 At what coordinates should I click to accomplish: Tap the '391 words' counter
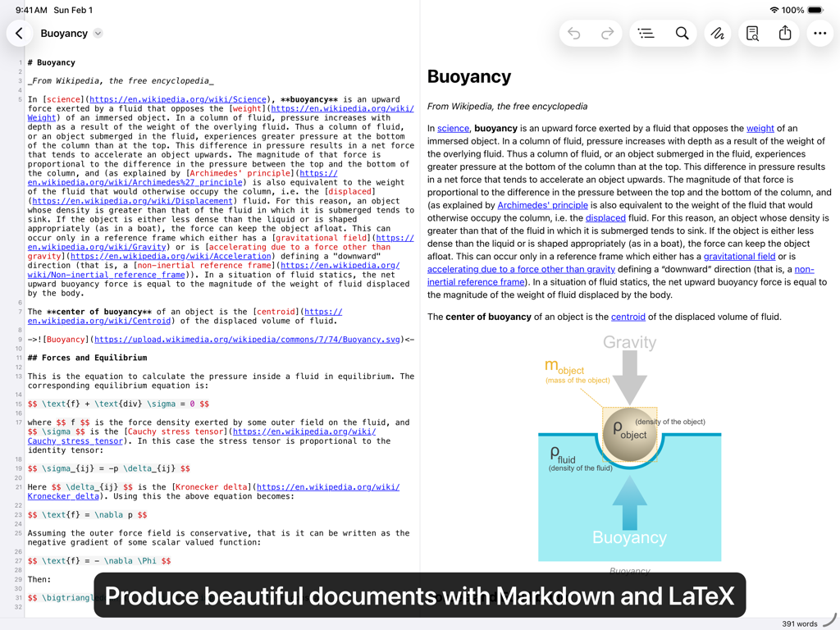(799, 623)
